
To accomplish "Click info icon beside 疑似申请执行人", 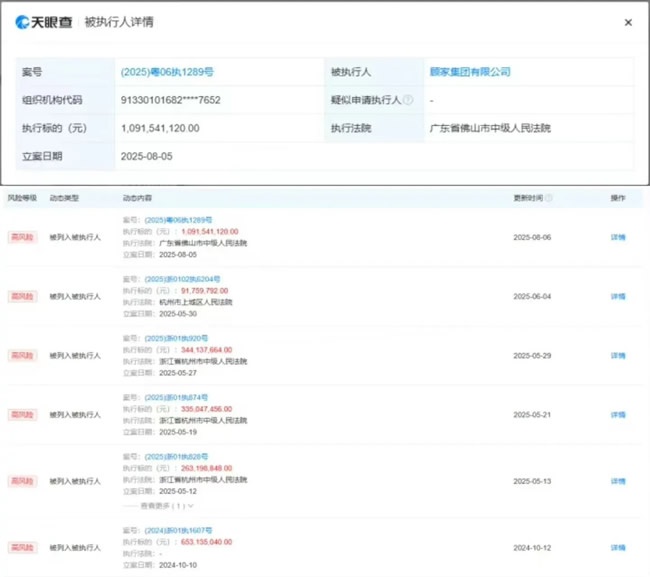I will click(x=408, y=100).
